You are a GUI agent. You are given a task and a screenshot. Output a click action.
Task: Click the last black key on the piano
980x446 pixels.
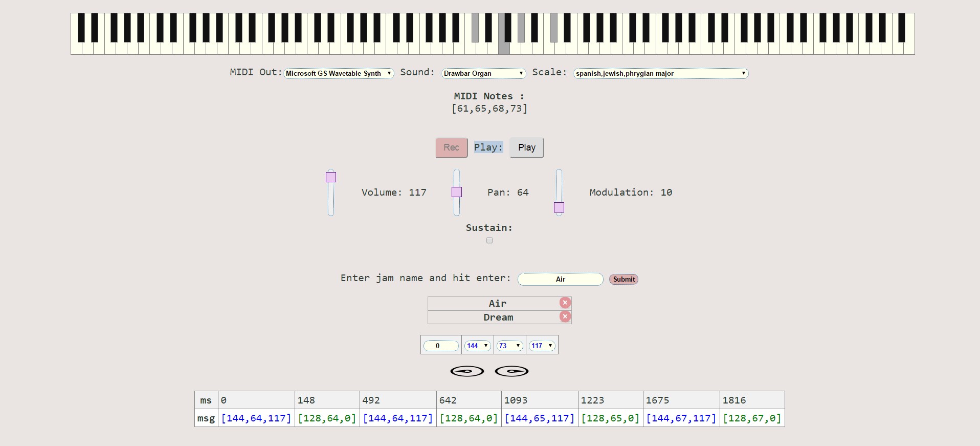pyautogui.click(x=902, y=28)
